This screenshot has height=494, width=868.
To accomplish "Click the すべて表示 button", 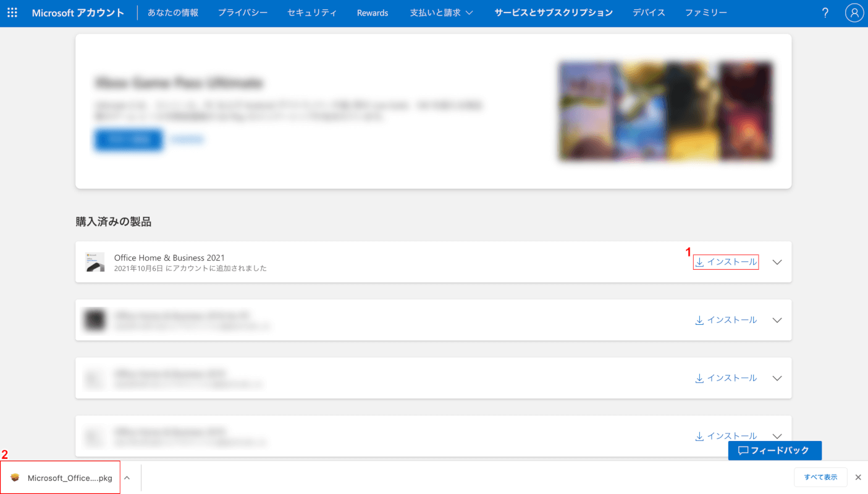I will [820, 477].
